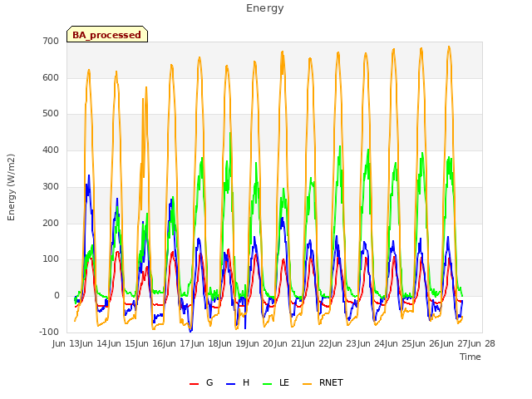This screenshot has height=399, width=532.
Task: Click the blue H legend swatch
Action: point(231,384)
